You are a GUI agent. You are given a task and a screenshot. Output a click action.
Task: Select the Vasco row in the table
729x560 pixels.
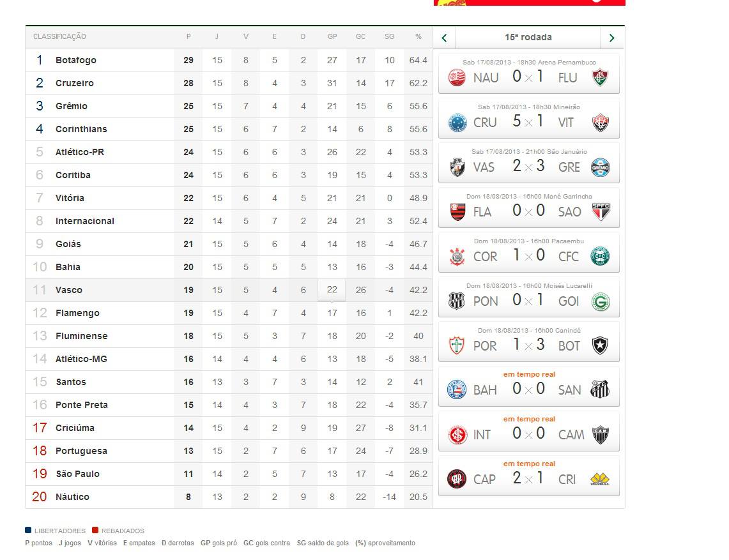coord(229,290)
